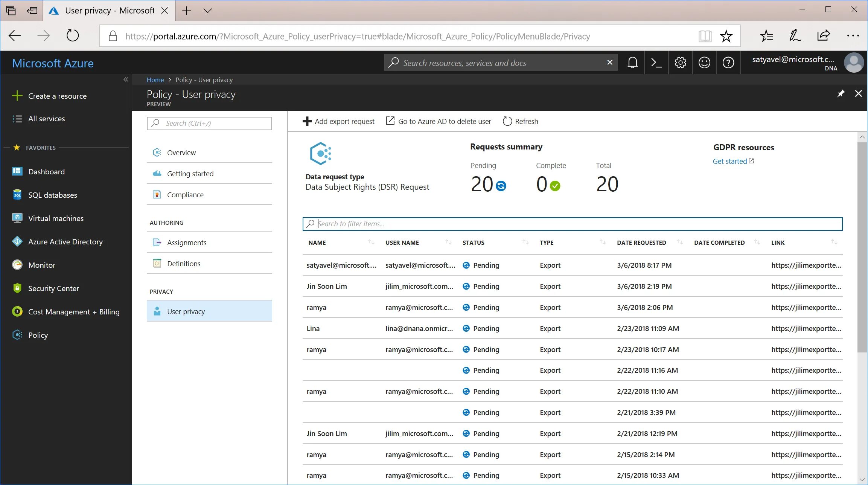
Task: Click the search magnifier icon in filter bar
Action: coord(311,223)
